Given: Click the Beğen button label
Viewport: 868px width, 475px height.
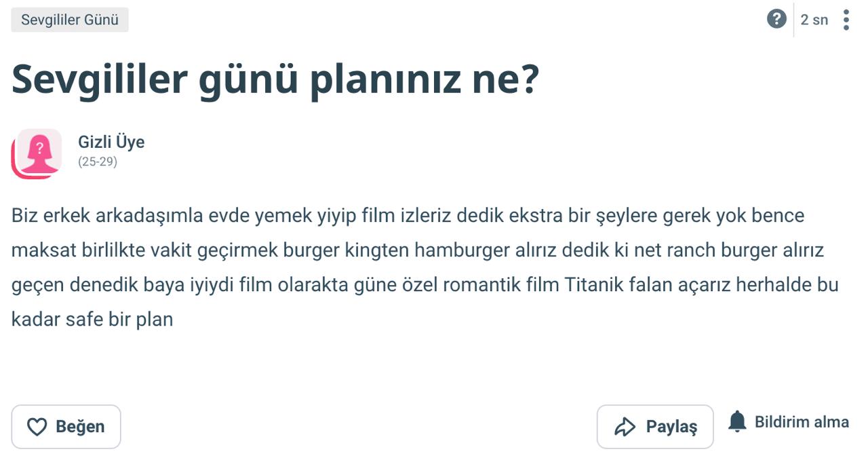Looking at the screenshot, I should pyautogui.click(x=80, y=427).
